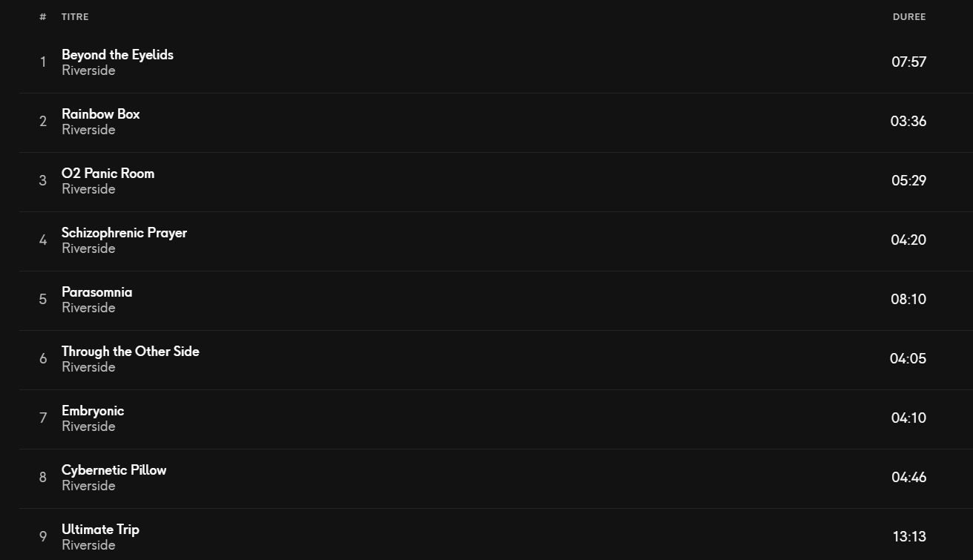This screenshot has width=973, height=560.
Task: Open Riverside artist under Beyond the Eyelids
Action: tap(88, 70)
